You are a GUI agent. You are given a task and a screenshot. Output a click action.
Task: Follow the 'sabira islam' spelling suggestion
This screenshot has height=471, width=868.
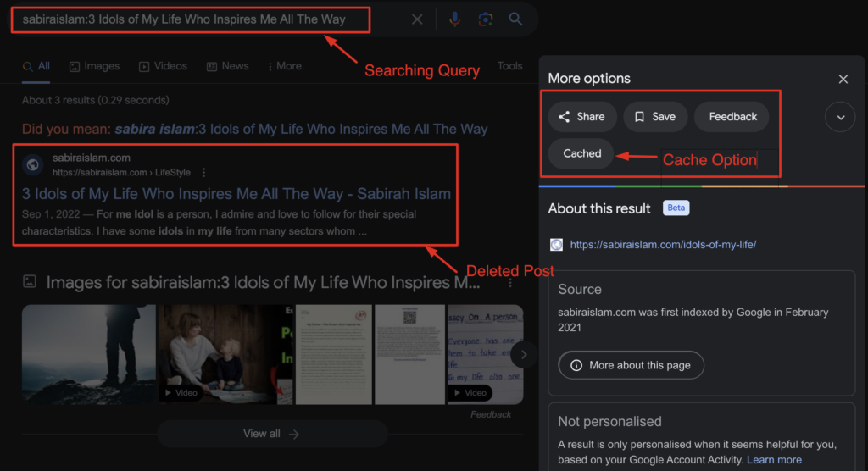(x=301, y=129)
